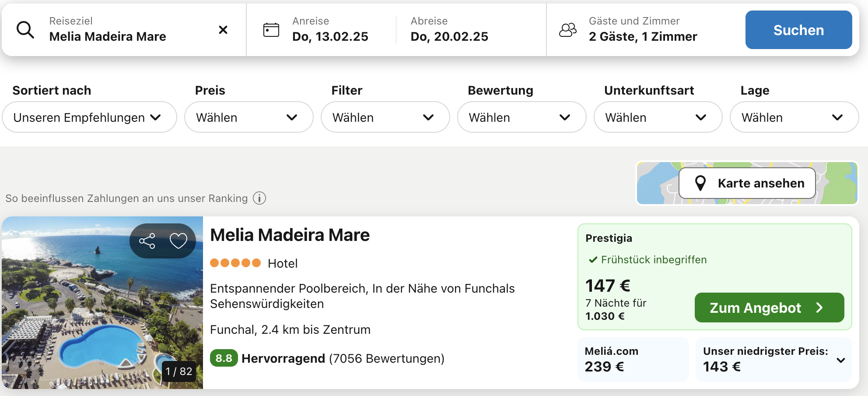
Task: Open the Unterkunftsart Wählen dropdown
Action: (658, 117)
